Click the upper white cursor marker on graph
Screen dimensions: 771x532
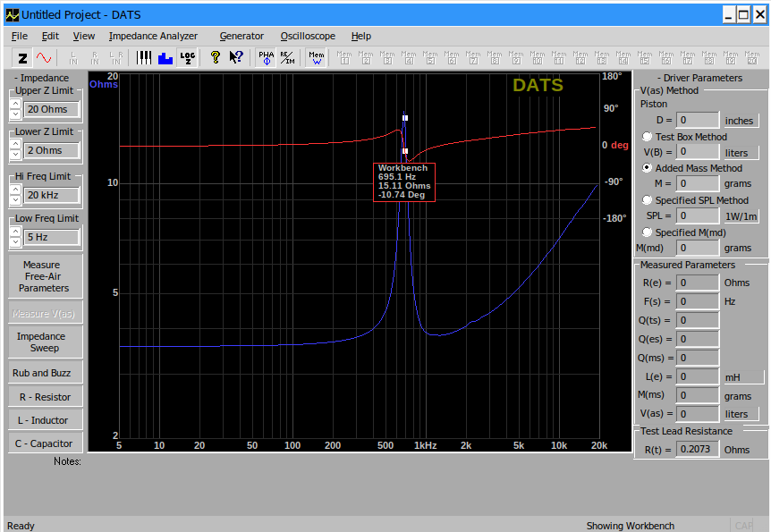coord(405,117)
